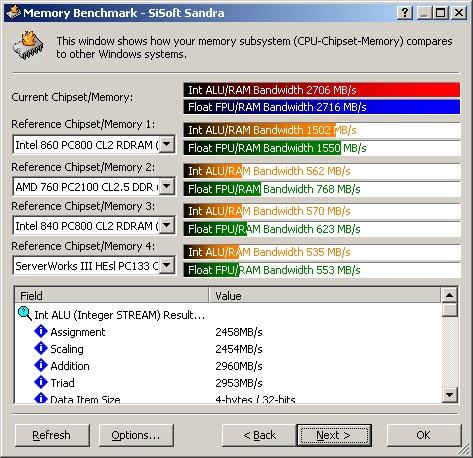
Task: Select the Intel 840 PC800 CL2 RDRAM combo box
Action: tap(94, 225)
